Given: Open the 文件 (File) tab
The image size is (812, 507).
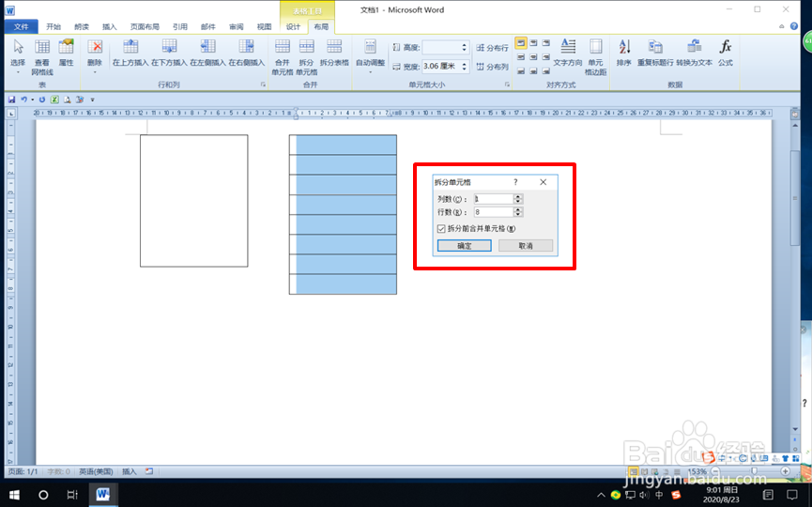Looking at the screenshot, I should (x=22, y=26).
